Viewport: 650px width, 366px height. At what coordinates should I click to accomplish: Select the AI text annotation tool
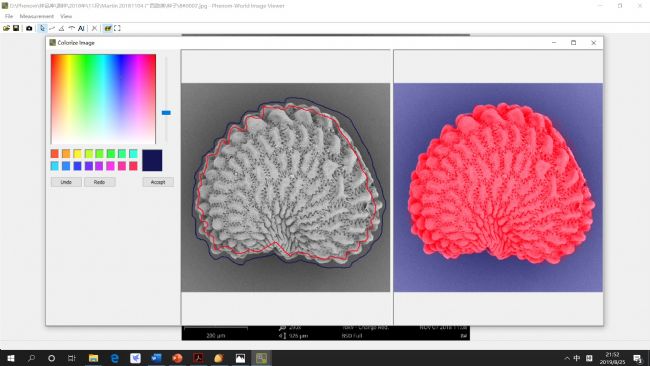tap(81, 28)
